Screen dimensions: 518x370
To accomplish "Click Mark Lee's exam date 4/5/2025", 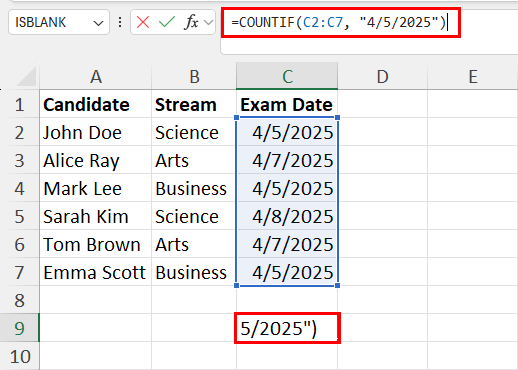I will pos(287,188).
